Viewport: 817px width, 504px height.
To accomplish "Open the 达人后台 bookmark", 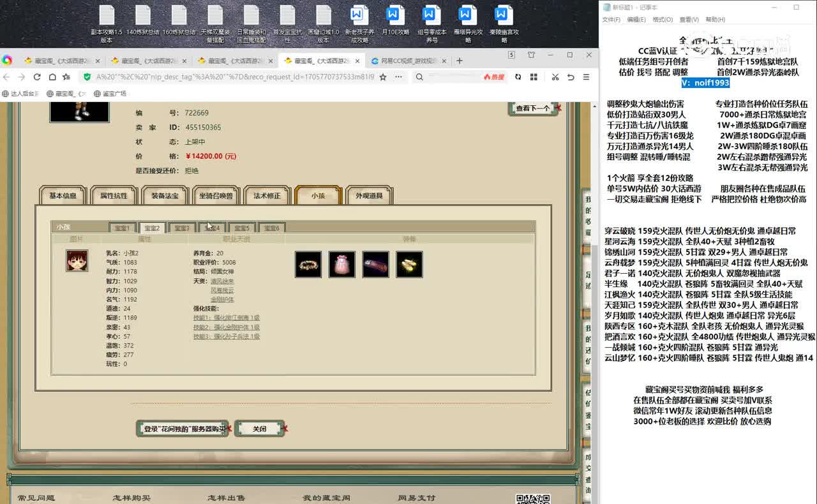I will [20, 94].
